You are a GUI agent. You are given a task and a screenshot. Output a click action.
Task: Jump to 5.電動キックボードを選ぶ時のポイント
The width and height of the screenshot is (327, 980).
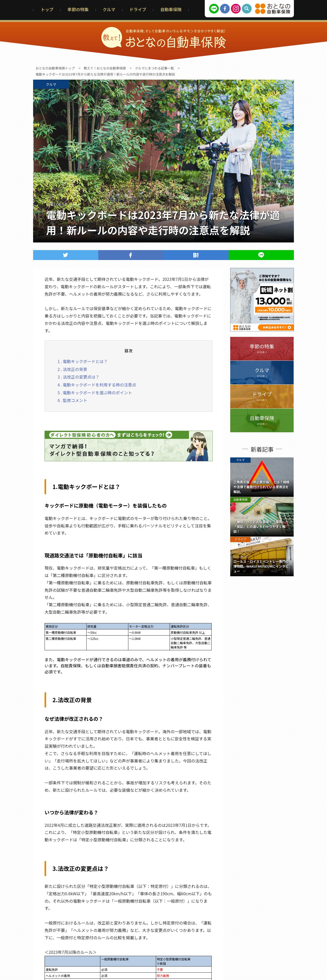[94, 393]
